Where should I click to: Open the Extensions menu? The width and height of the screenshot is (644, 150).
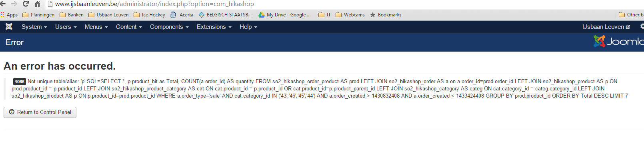(214, 27)
